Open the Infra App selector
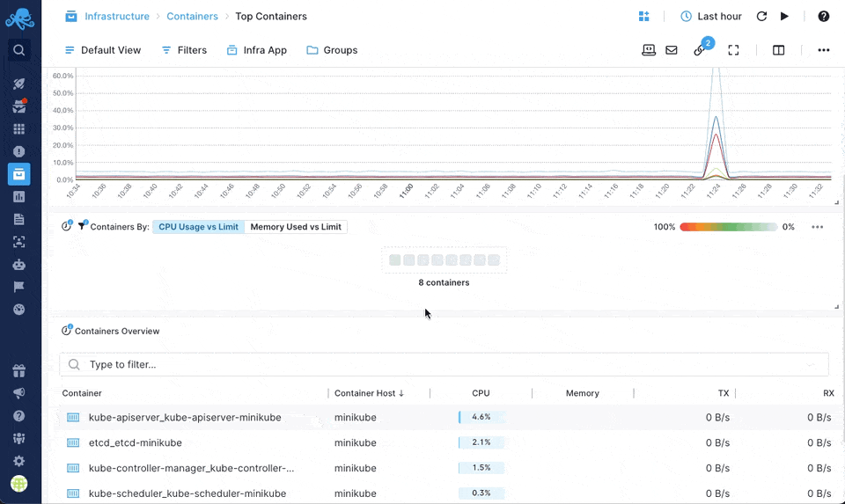The width and height of the screenshot is (845, 504). (256, 50)
